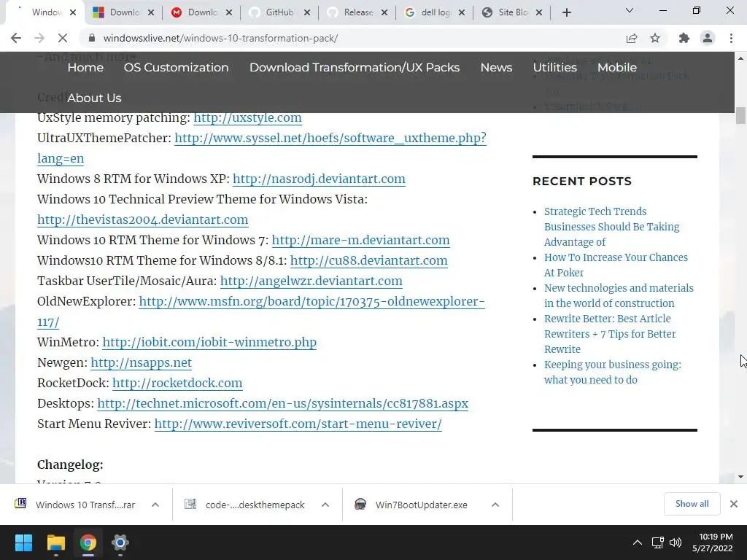Click the forward navigation arrow
This screenshot has width=747, height=560.
pyautogui.click(x=39, y=38)
